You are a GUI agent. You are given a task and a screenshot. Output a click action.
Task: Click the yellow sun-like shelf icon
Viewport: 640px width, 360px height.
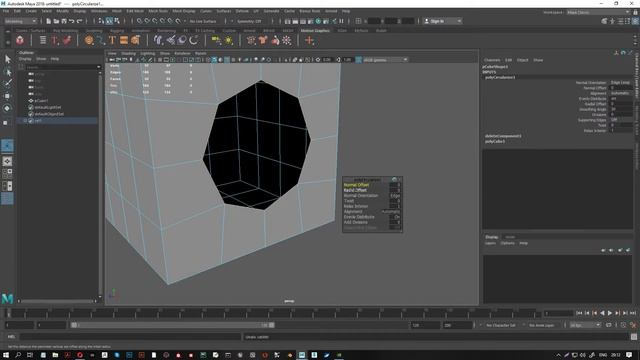229,40
